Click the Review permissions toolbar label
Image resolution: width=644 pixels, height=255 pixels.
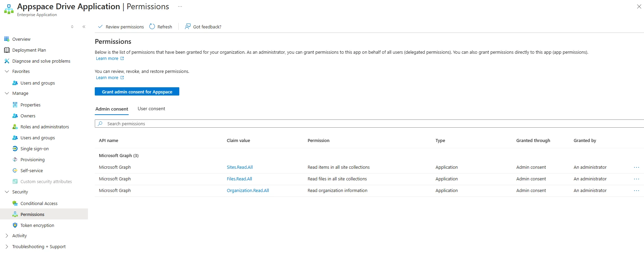point(125,27)
